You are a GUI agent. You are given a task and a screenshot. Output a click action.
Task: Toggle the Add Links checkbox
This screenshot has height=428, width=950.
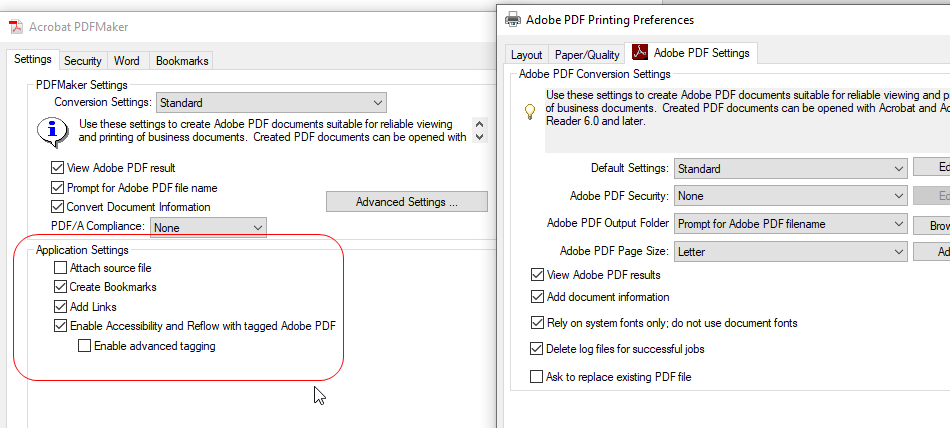[x=60, y=306]
